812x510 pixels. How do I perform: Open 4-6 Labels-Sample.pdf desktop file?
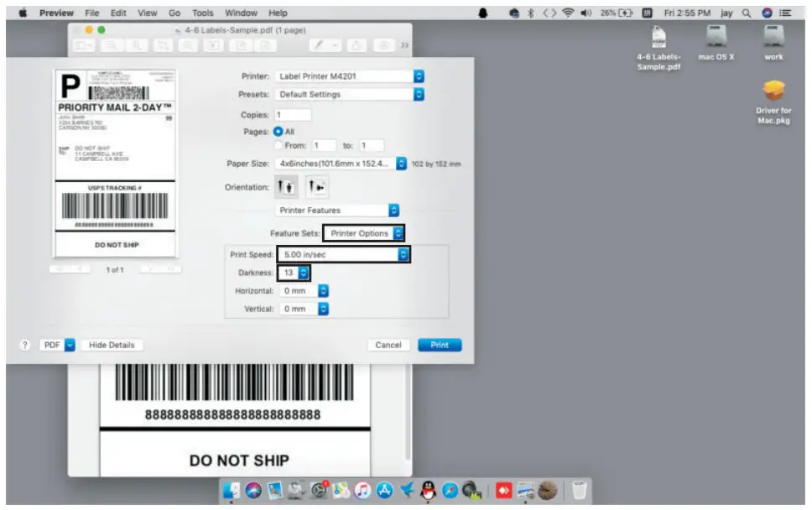[658, 38]
